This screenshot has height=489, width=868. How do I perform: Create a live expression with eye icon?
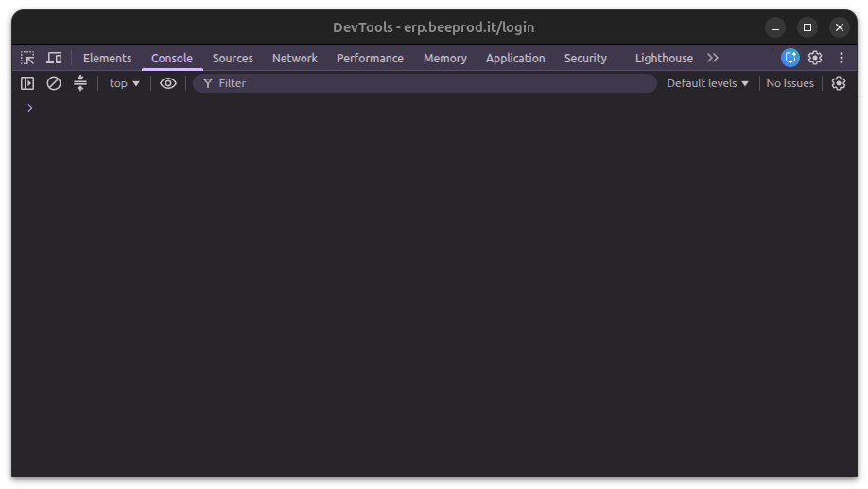pyautogui.click(x=168, y=83)
